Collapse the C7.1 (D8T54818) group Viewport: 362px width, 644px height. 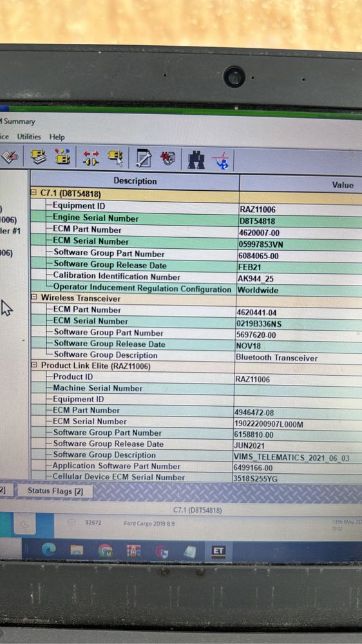34,193
